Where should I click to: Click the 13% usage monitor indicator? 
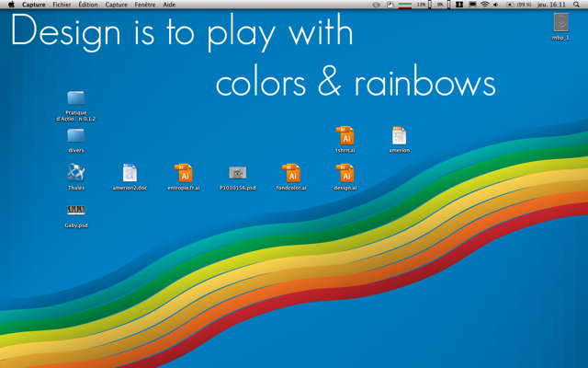pos(424,5)
